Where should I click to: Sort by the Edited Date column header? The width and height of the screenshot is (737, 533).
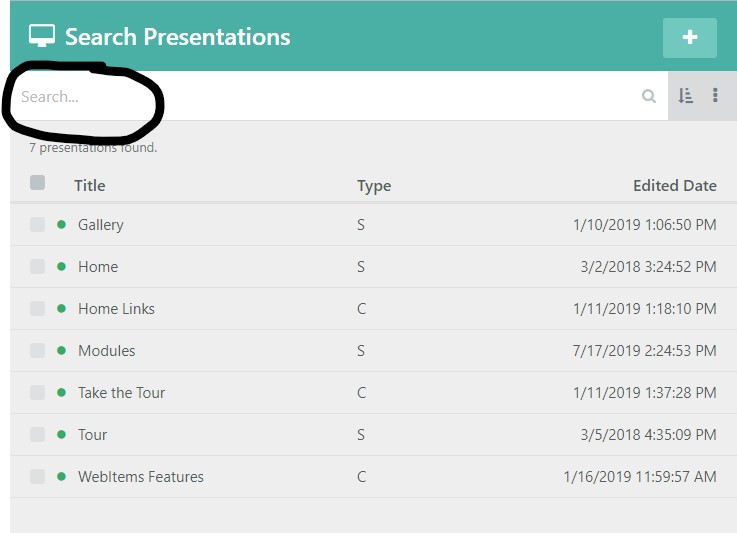coord(674,185)
